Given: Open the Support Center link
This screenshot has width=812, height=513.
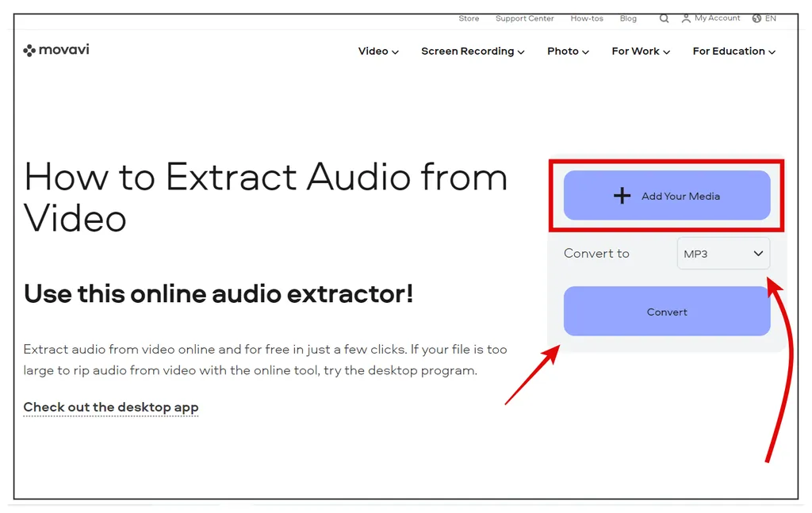Looking at the screenshot, I should 524,18.
